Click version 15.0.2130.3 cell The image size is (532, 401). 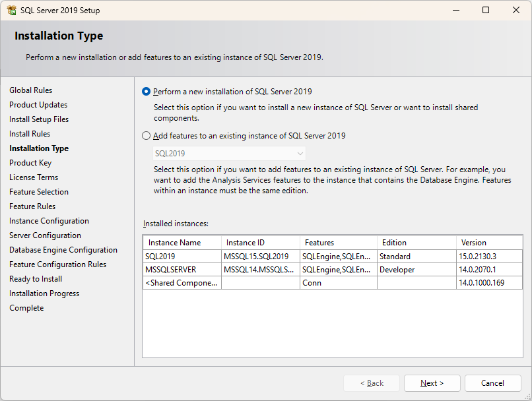[489, 257]
